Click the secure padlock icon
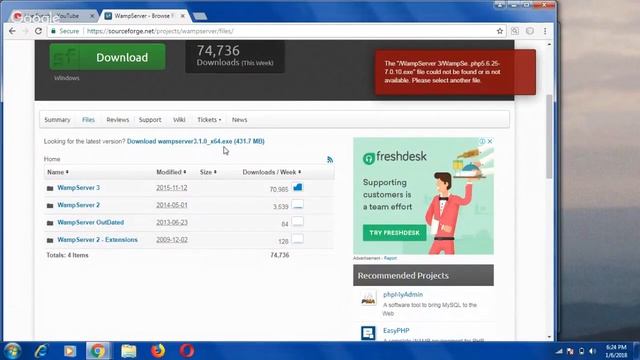640x360 pixels. (53, 31)
